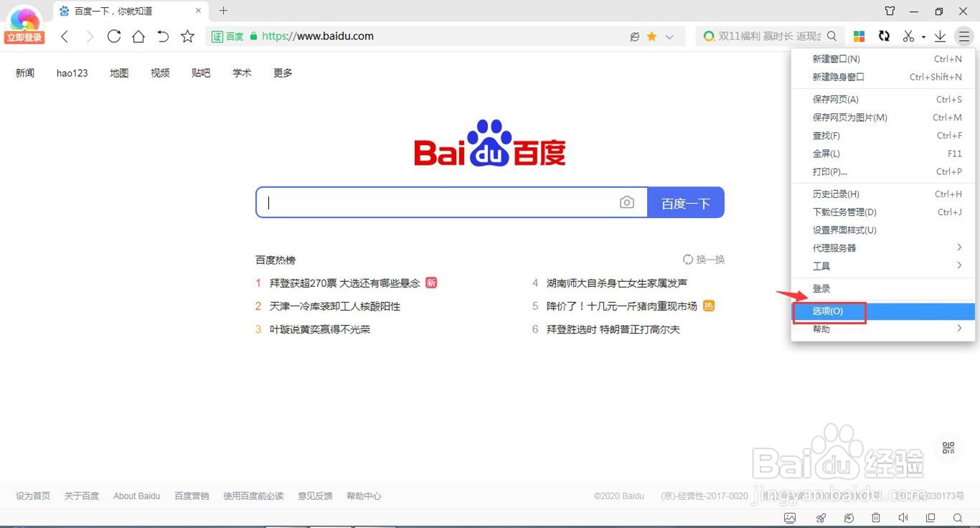Open the 地图 link

[x=119, y=73]
